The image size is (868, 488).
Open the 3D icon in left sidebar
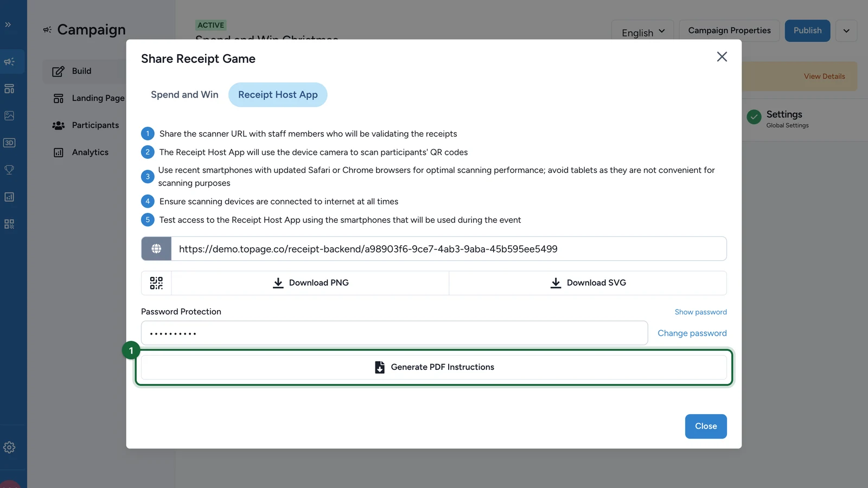[x=9, y=143]
